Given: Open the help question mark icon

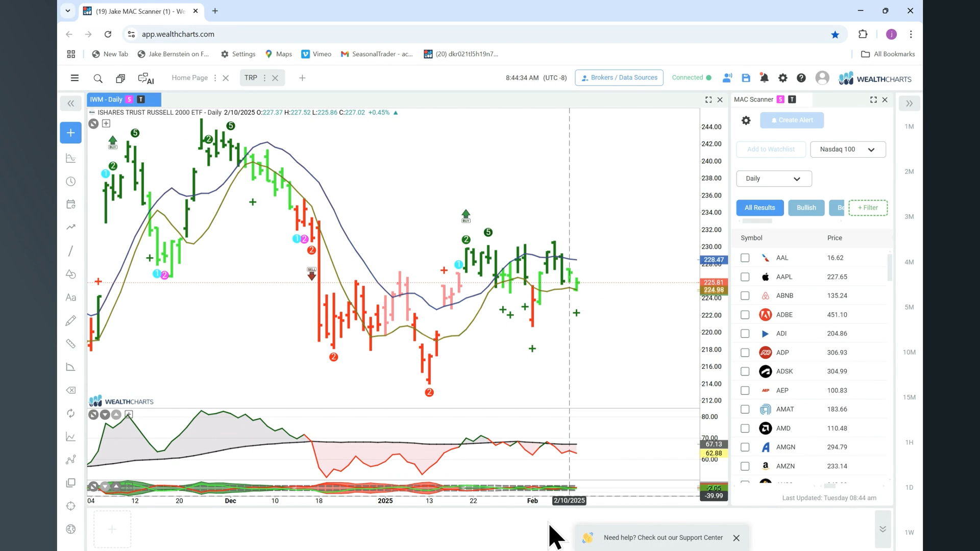Looking at the screenshot, I should coord(801,78).
